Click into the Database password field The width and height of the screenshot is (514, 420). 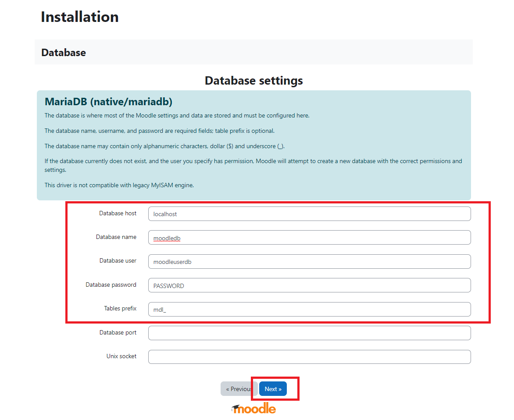pyautogui.click(x=310, y=285)
